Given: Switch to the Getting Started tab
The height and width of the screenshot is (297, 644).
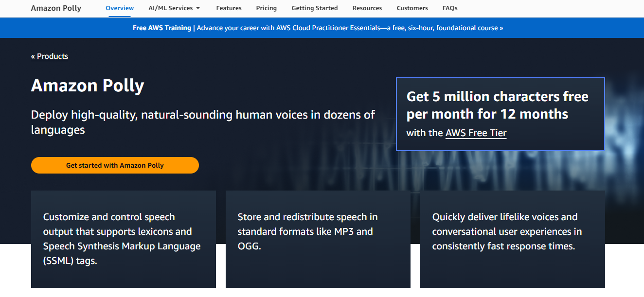Looking at the screenshot, I should click(315, 8).
